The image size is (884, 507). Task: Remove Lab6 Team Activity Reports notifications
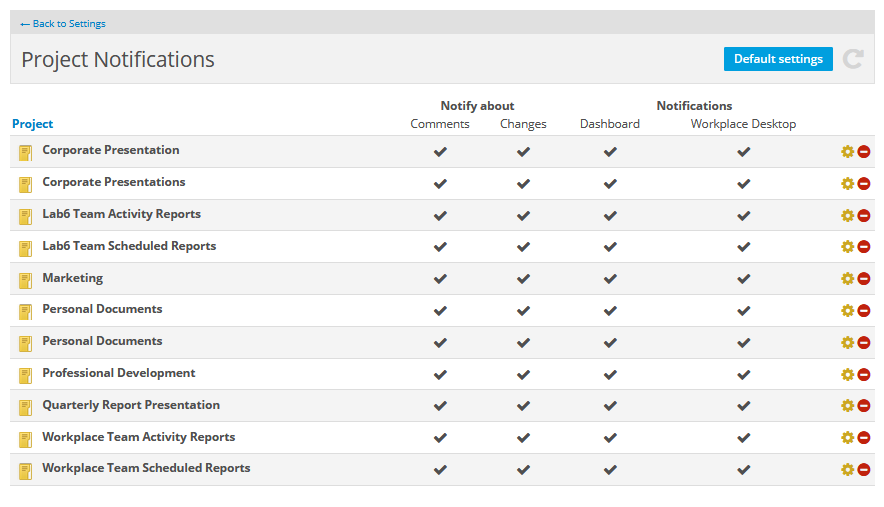point(864,216)
